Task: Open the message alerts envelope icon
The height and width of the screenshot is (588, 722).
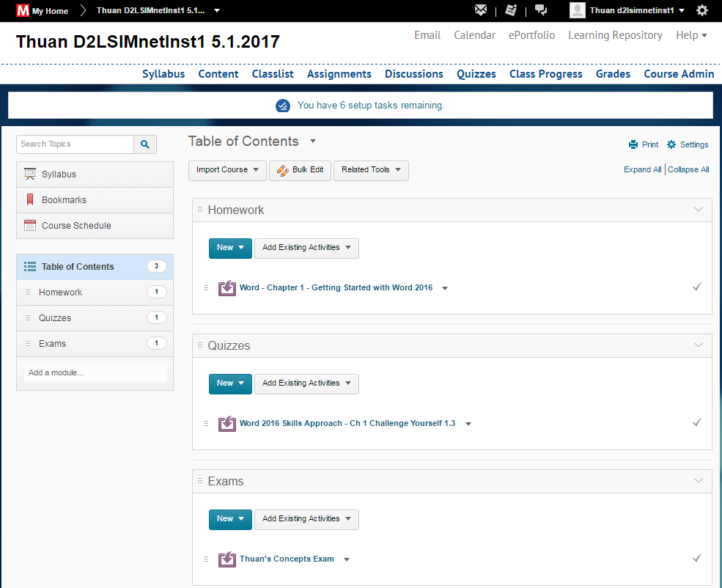Action: 481,10
